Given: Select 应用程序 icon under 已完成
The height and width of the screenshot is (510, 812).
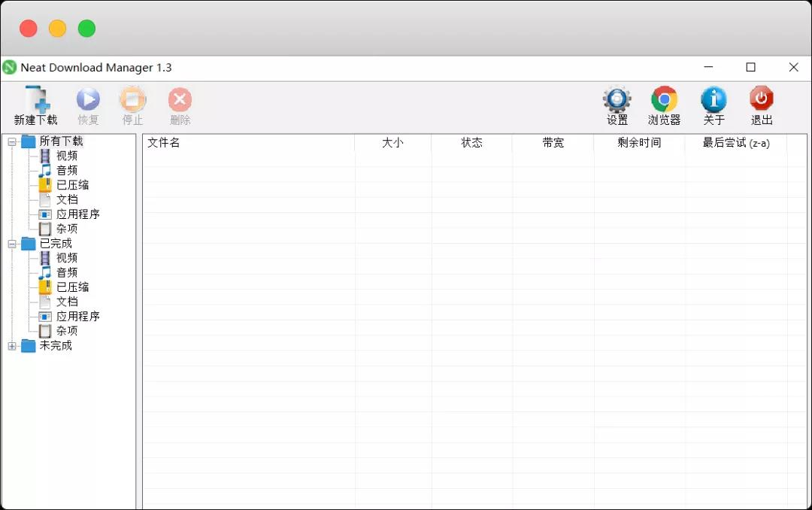Looking at the screenshot, I should [x=45, y=316].
